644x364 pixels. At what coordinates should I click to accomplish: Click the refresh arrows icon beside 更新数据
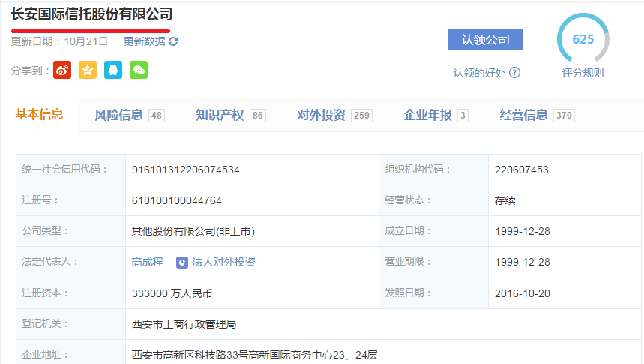(173, 41)
